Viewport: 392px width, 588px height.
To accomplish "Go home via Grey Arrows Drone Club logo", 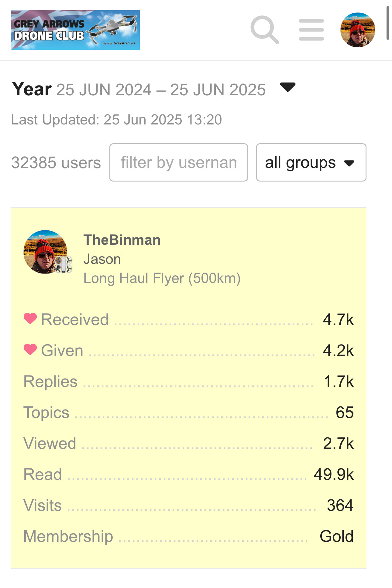I will coord(75,30).
